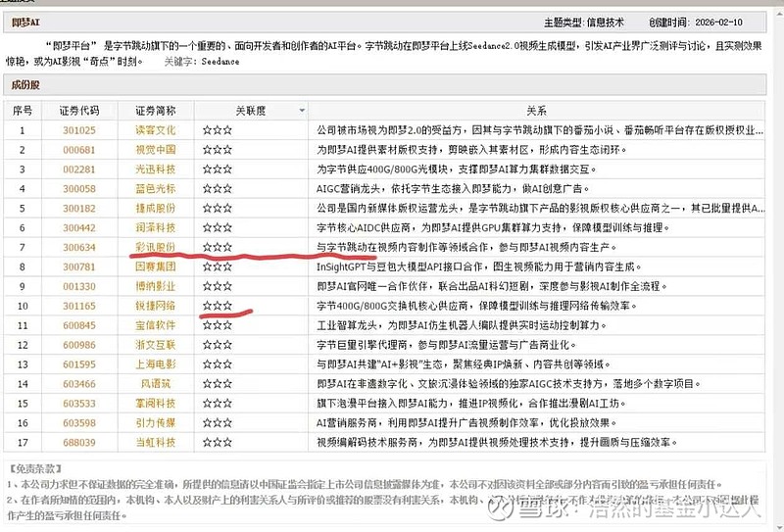This screenshot has height=532, width=784.
Task: Click relation text starting 工业智算龙头
Action: [462, 325]
